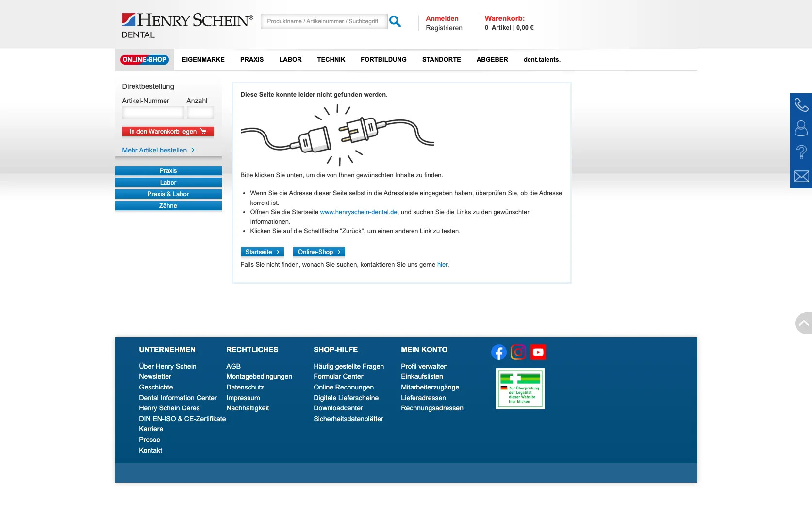Open Mehr Artikel bestellen link
This screenshot has height=508, width=812.
coord(158,150)
